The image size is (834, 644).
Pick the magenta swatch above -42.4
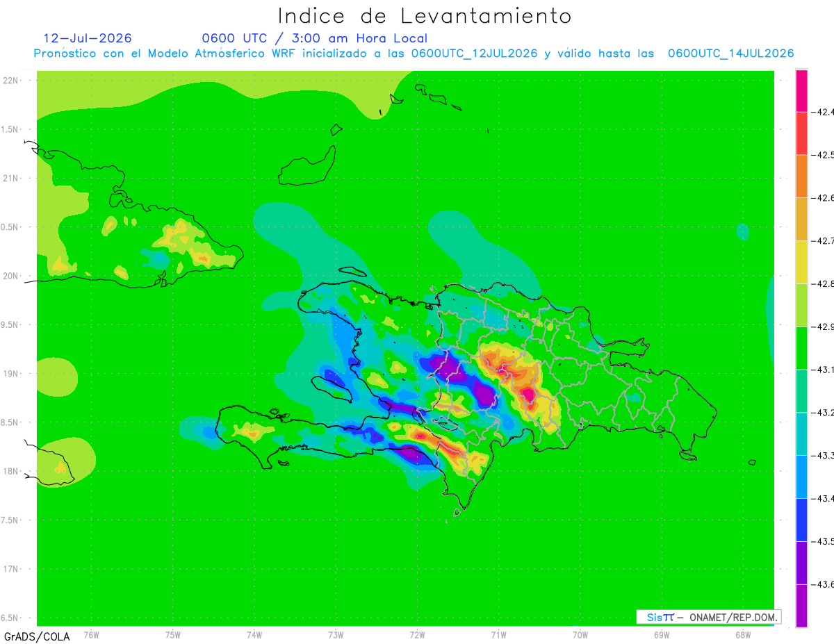point(801,90)
